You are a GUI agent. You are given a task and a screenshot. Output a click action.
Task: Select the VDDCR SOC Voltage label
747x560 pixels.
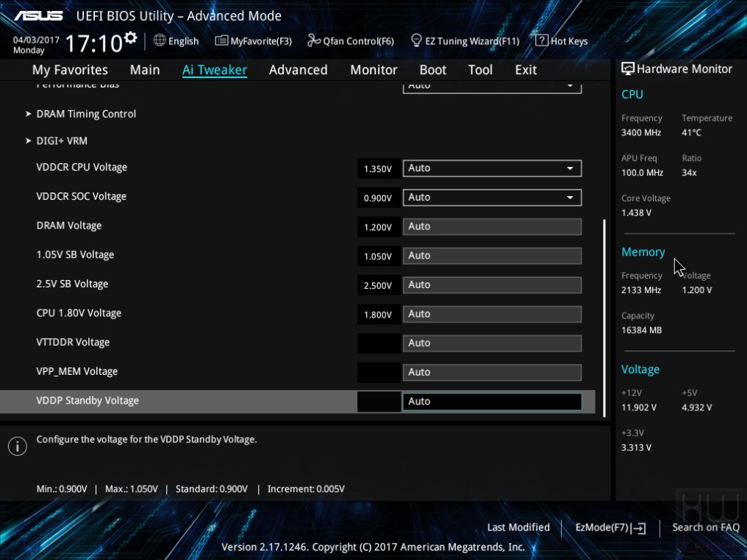pyautogui.click(x=82, y=197)
